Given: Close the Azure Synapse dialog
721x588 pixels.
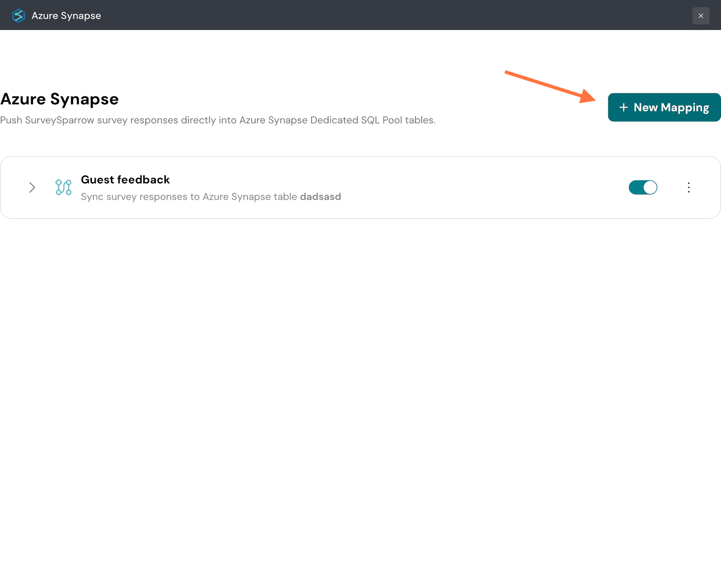Looking at the screenshot, I should 701,16.
